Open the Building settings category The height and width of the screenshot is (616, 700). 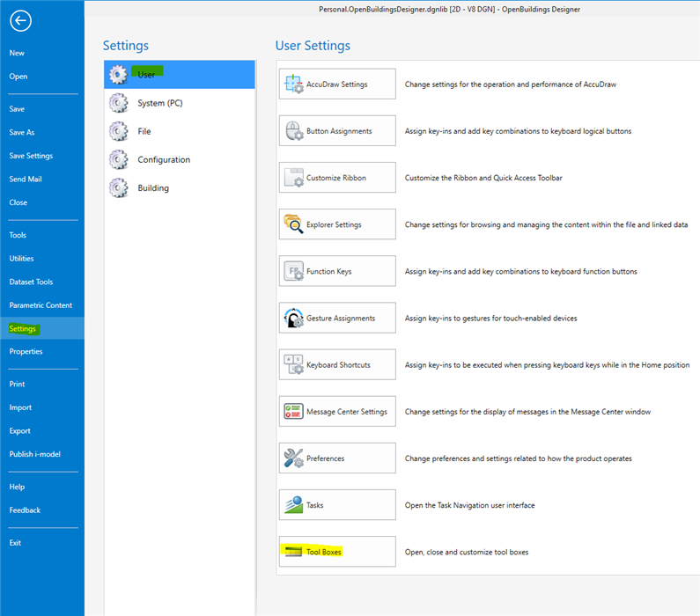pos(180,187)
